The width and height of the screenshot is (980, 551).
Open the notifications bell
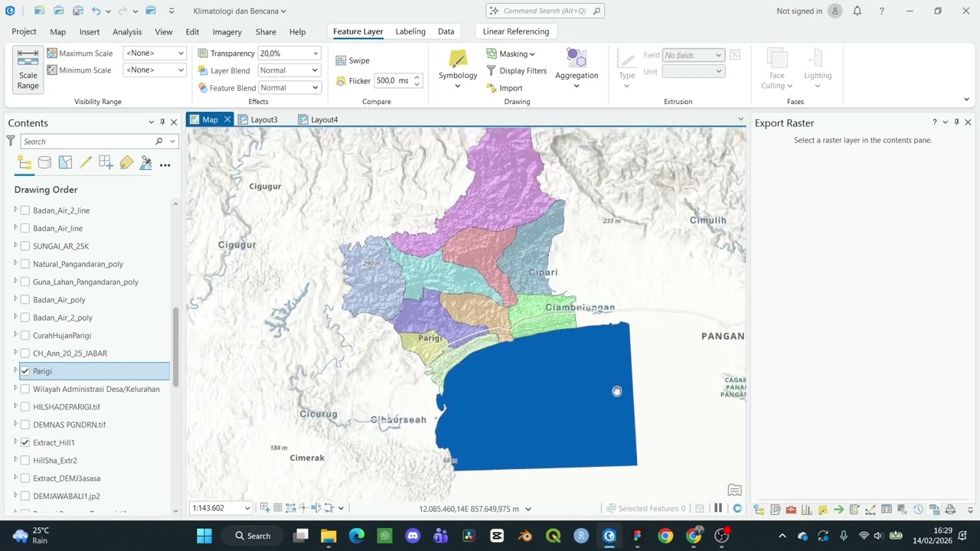[857, 11]
